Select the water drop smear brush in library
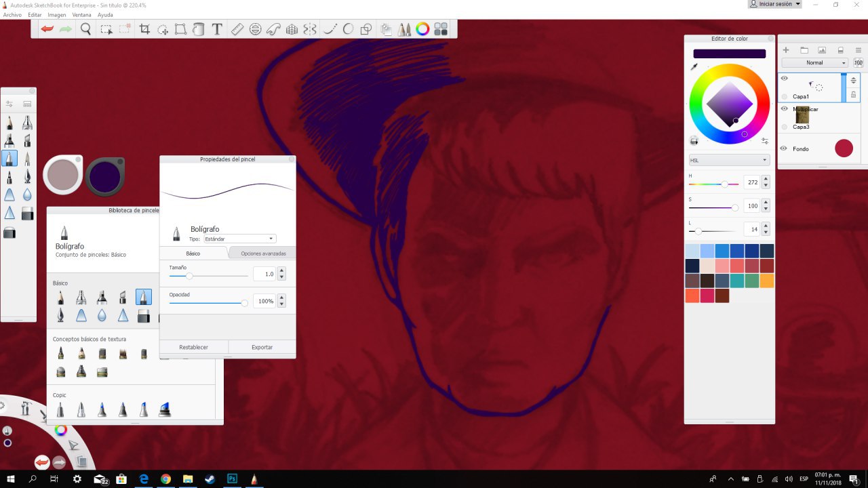 tap(102, 315)
